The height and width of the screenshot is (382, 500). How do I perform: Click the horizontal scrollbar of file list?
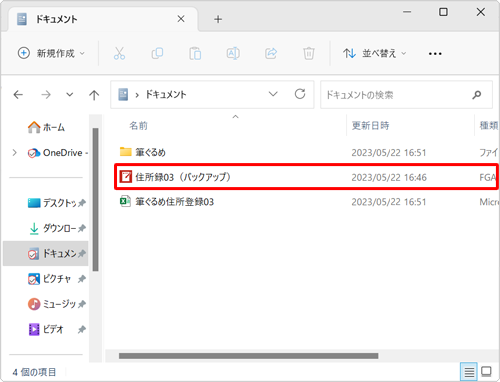pos(248,356)
